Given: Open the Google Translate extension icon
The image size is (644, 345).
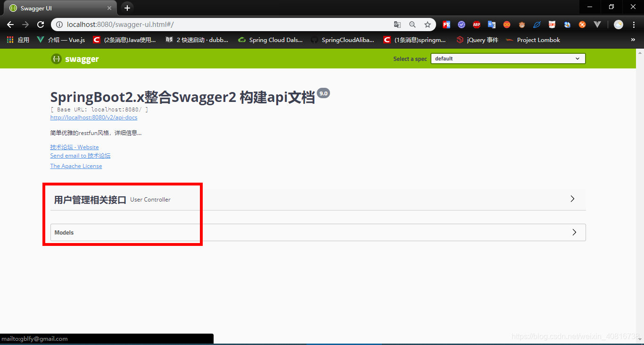Looking at the screenshot, I should coord(492,25).
